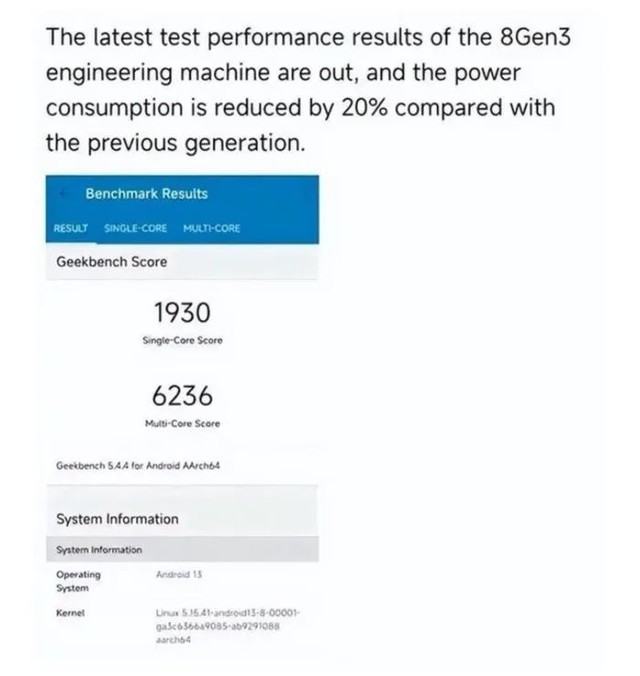Screen dimensions: 640x676
Task: Click the Multi-Core Score label
Action: coord(183,423)
